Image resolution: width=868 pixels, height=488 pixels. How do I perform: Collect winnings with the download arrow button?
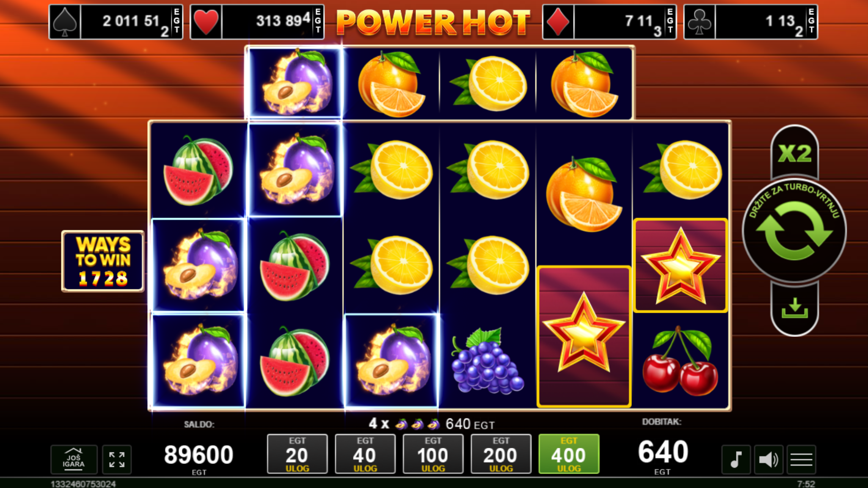pos(795,309)
